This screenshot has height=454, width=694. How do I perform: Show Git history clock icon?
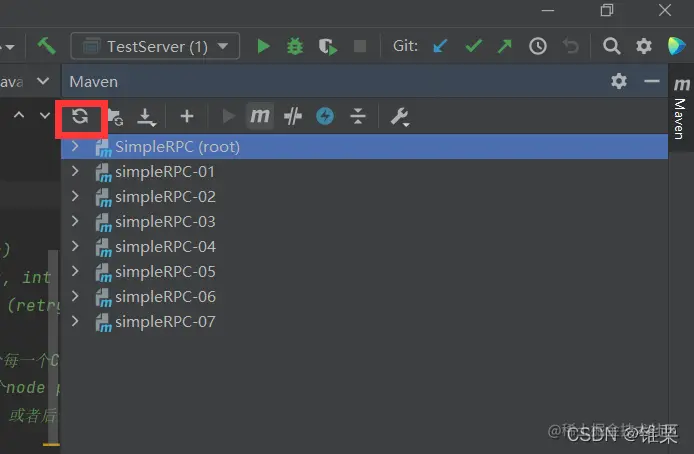click(x=538, y=46)
